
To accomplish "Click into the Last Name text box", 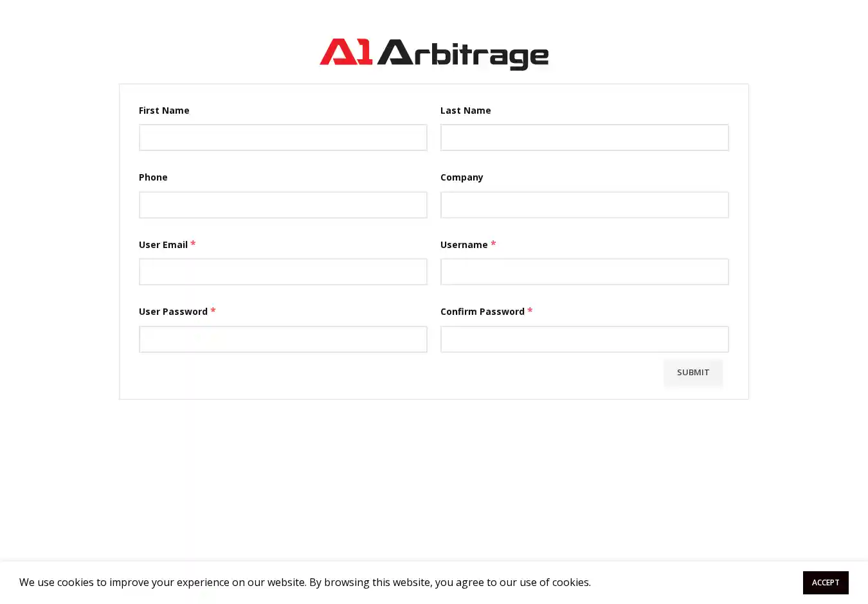I will tap(584, 138).
